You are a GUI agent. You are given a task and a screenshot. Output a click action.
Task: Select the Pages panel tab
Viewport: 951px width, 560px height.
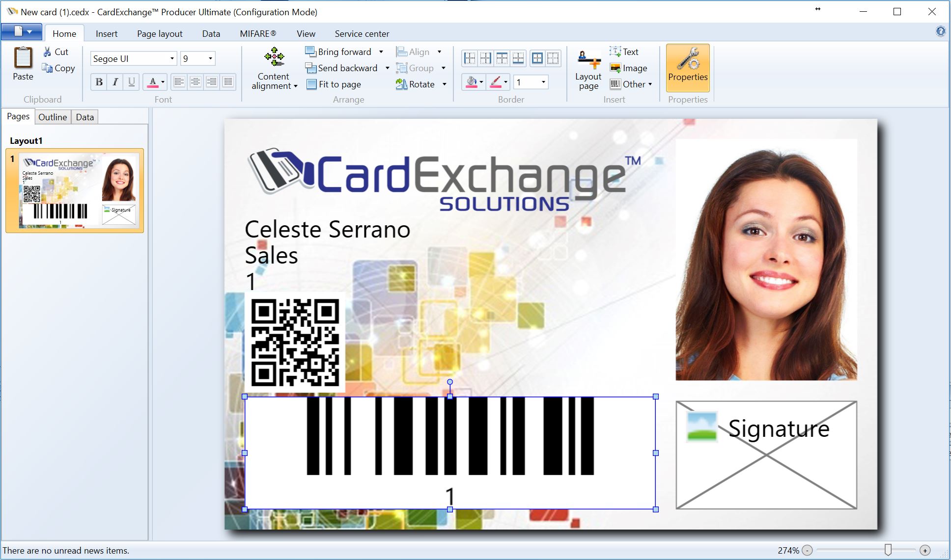point(18,116)
